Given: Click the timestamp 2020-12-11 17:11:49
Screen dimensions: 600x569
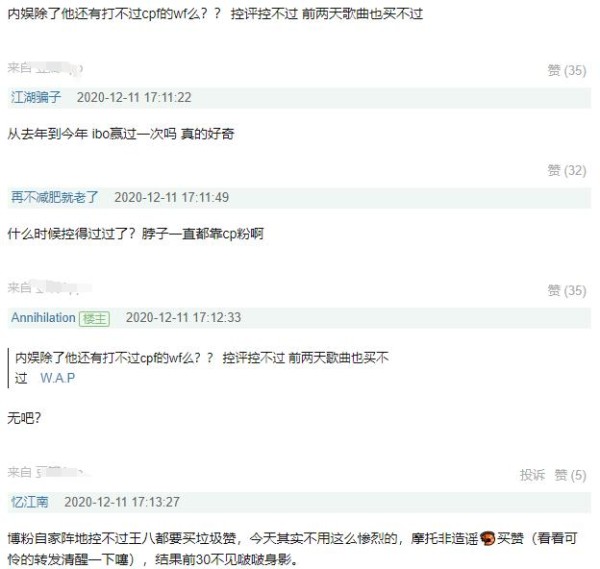Looking at the screenshot, I should pyautogui.click(x=171, y=197).
